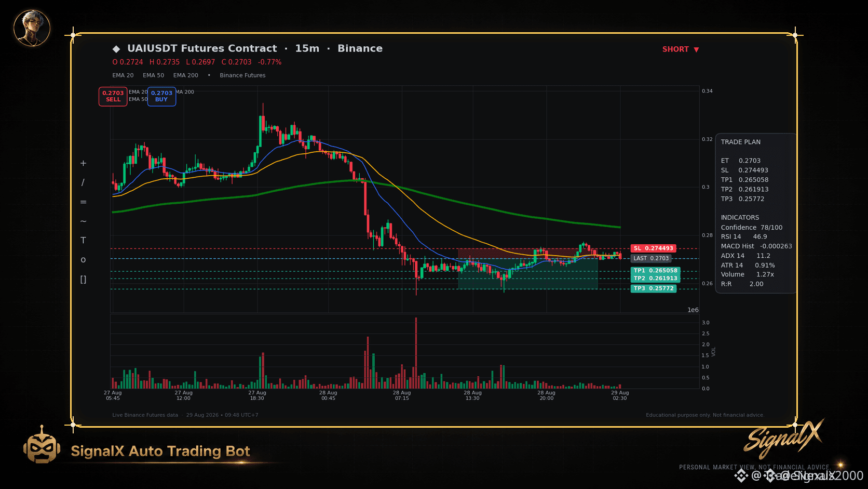868x489 pixels.
Task: Select the circle shape tool
Action: coord(83,260)
